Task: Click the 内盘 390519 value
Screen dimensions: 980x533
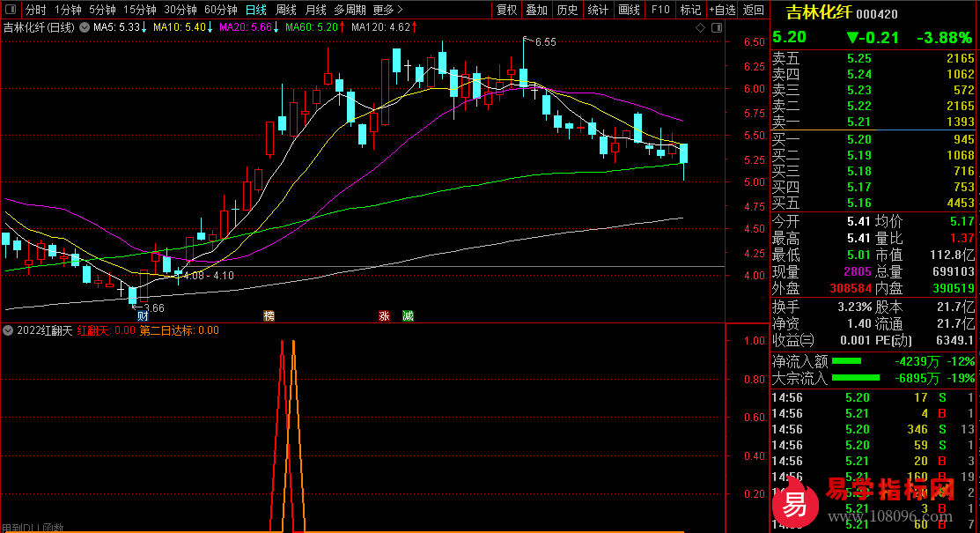Action: tap(953, 288)
